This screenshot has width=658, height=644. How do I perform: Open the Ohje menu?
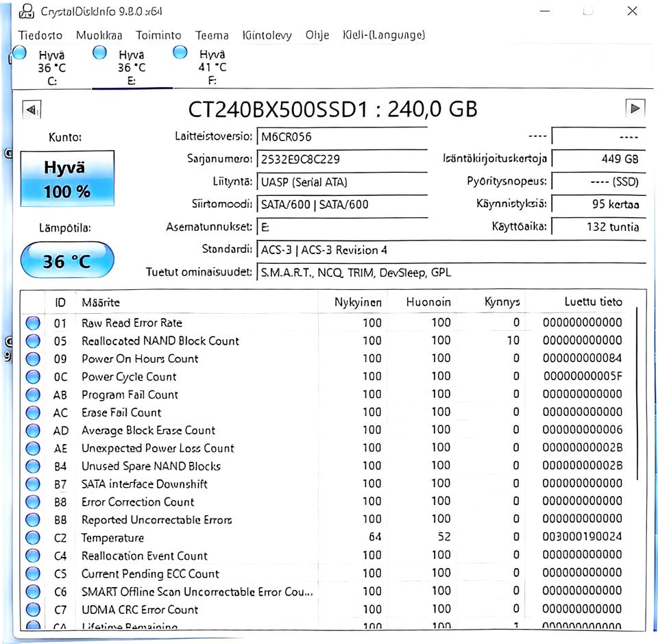point(317,35)
